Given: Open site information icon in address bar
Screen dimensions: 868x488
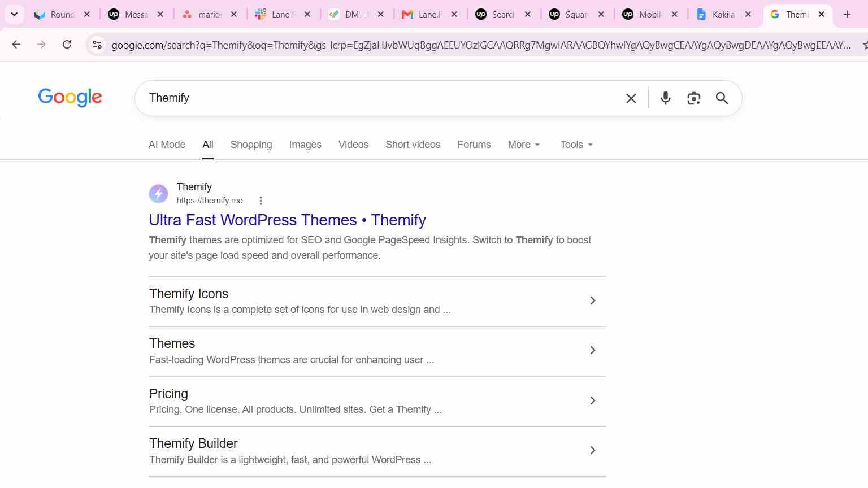Looking at the screenshot, I should 97,45.
